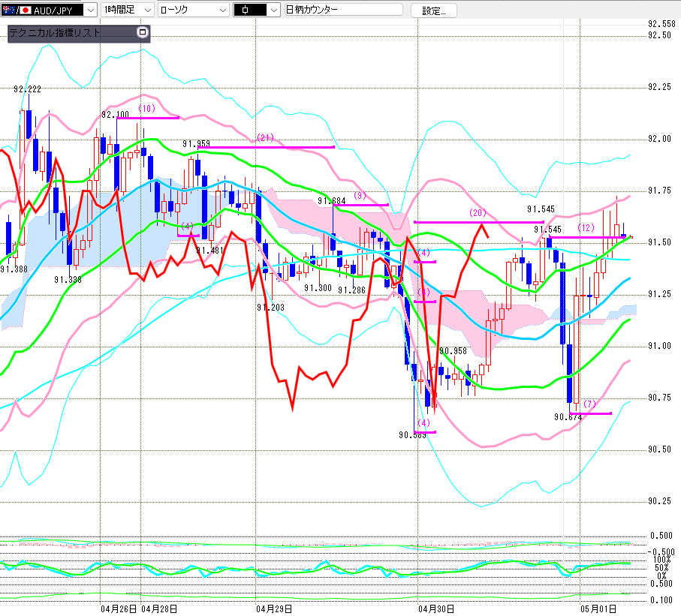Viewport: 681px width, 616px height.
Task: Click the 91.684 price label
Action: [331, 201]
